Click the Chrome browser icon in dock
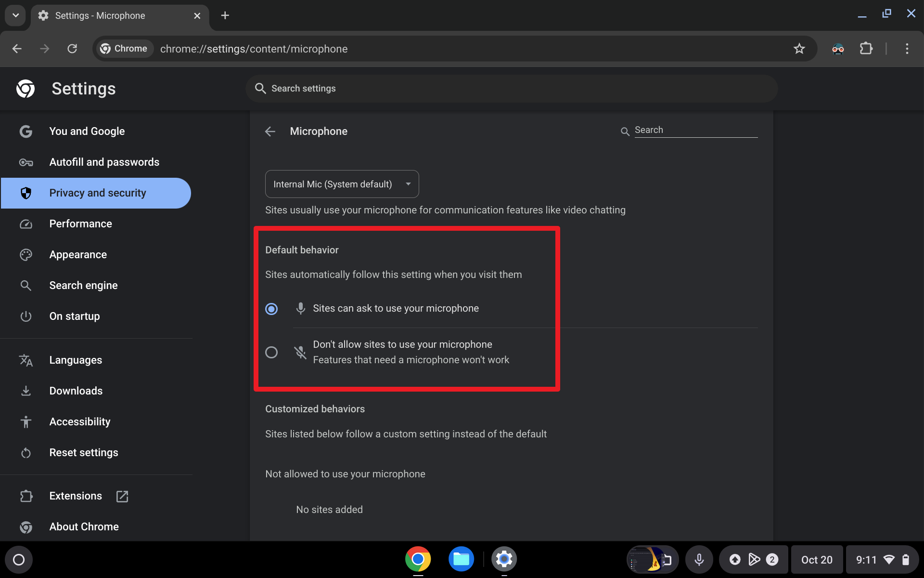This screenshot has width=924, height=578. coord(418,559)
